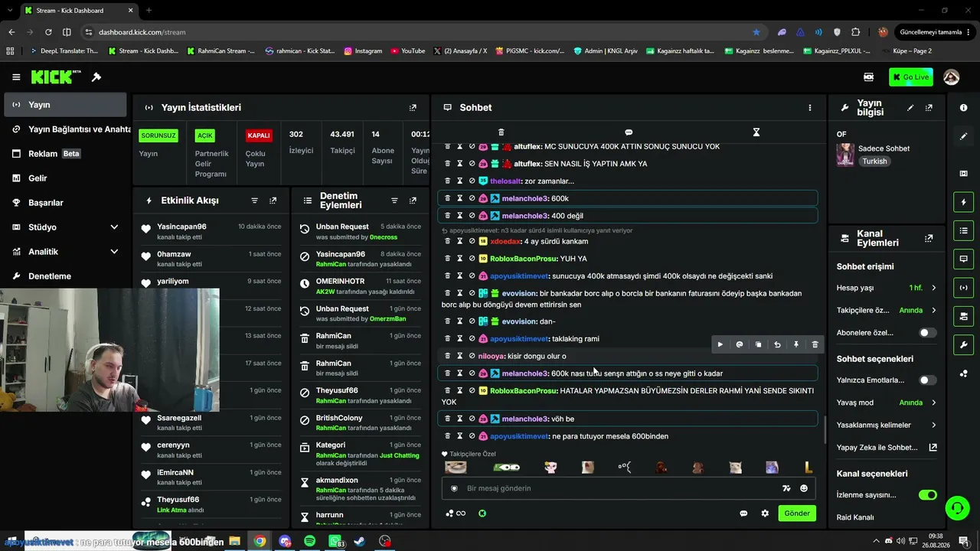Ban nilooya using the ban icon
This screenshot has width=980, height=551.
472,356
